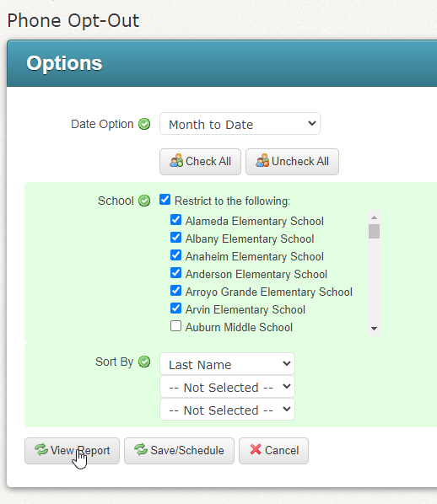Open the Last Name sort dropdown
This screenshot has height=504, width=437.
[x=227, y=364]
